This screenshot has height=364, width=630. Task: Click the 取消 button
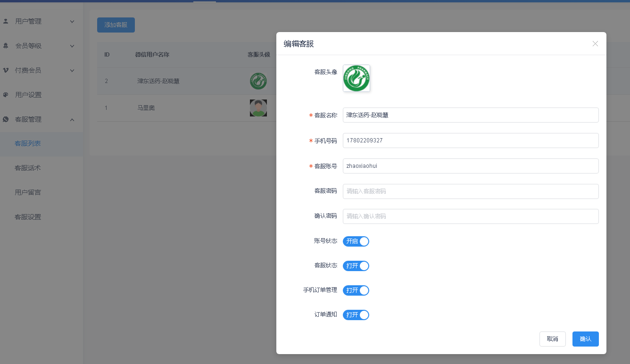553,339
